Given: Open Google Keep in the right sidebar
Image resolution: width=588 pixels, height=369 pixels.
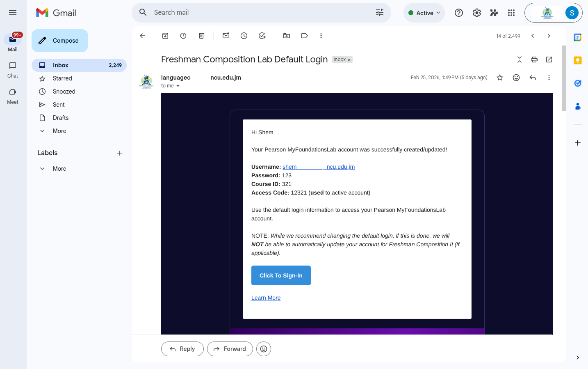Looking at the screenshot, I should (x=578, y=60).
